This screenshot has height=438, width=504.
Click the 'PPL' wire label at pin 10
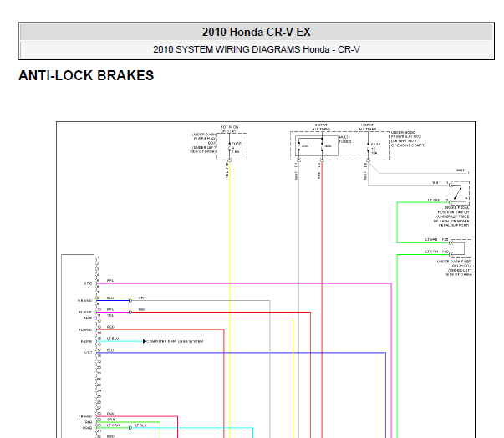[110, 309]
